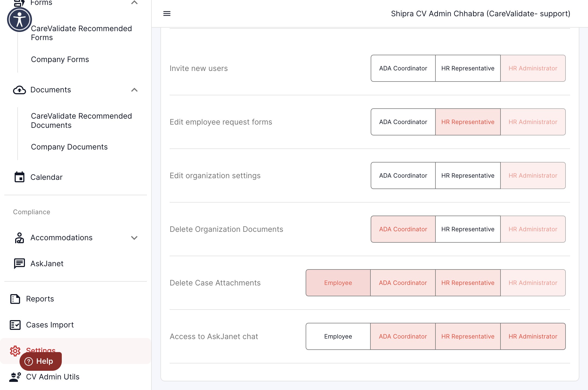Go to the Calendar page
The height and width of the screenshot is (390, 588).
pos(46,177)
